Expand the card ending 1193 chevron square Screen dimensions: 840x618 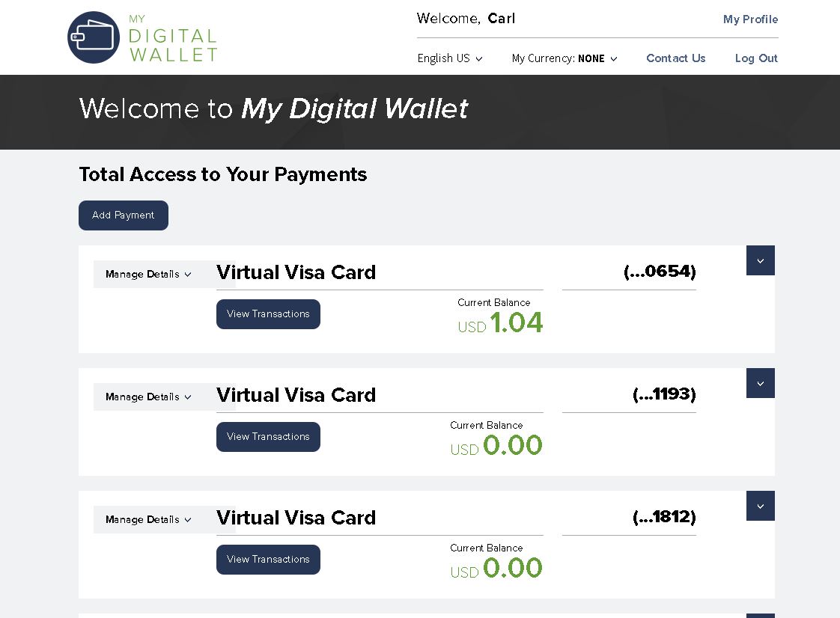coord(760,383)
